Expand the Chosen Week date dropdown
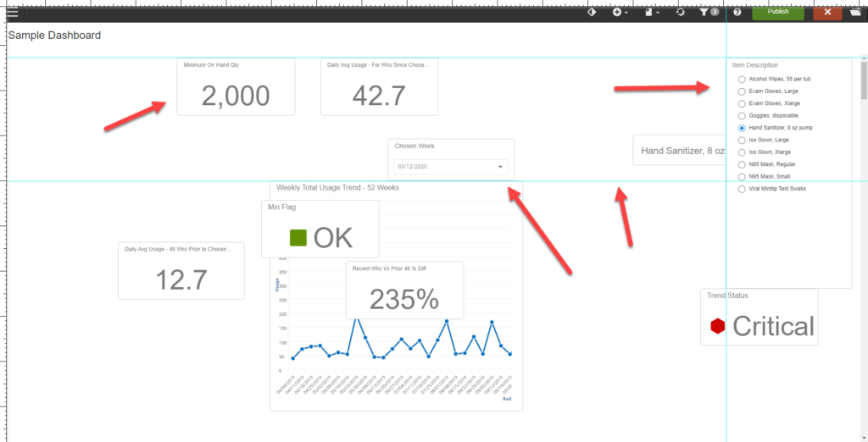This screenshot has height=442, width=868. [500, 167]
